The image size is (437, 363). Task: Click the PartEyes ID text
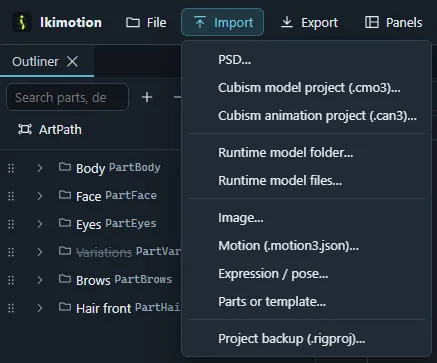click(x=131, y=223)
